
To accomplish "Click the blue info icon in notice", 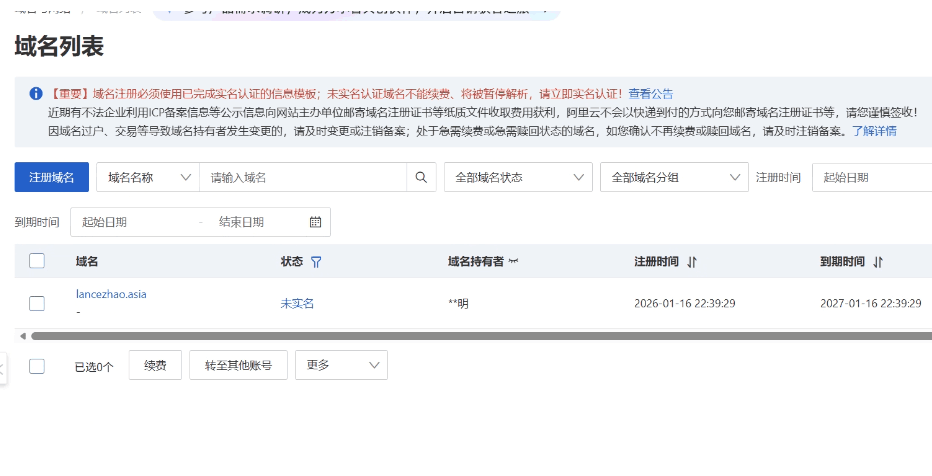I will point(36,93).
